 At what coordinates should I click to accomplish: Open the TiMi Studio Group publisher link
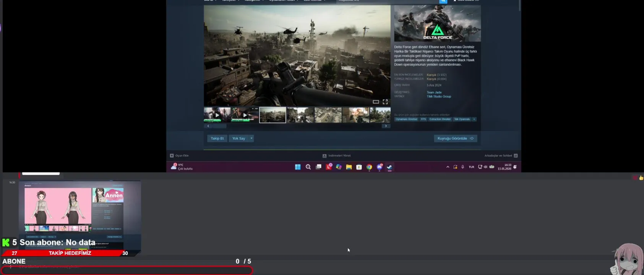pos(439,97)
